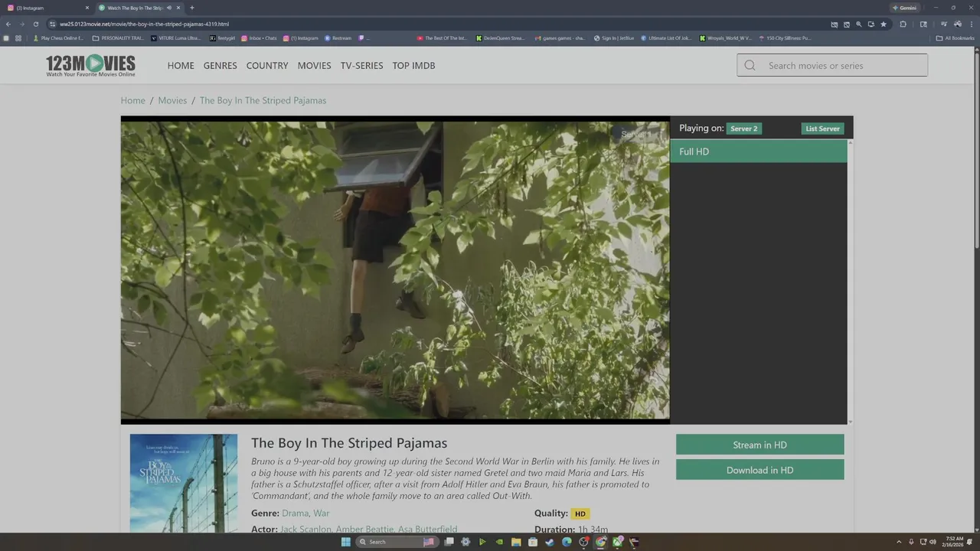The height and width of the screenshot is (551, 980).
Task: Mute the tab using the speaker icon
Action: [x=169, y=8]
